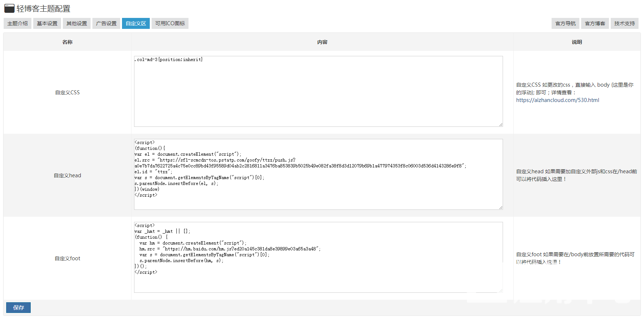The height and width of the screenshot is (318, 644).
Task: Click the 内容 column header
Action: 322,42
